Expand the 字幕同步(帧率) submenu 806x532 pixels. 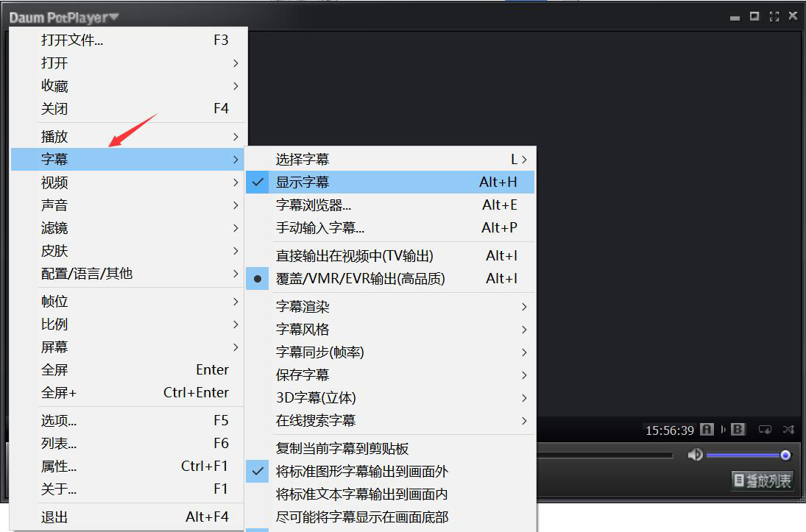click(x=390, y=352)
